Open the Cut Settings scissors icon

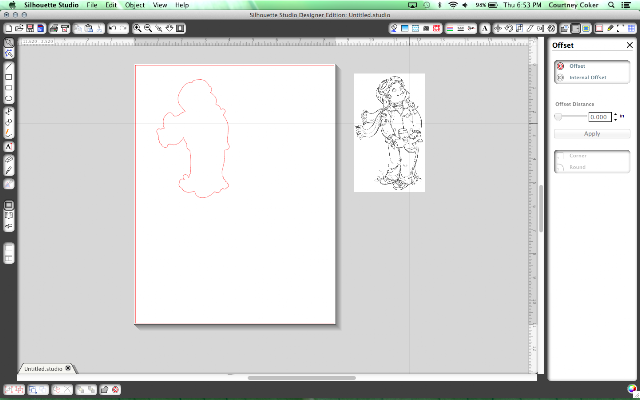click(471, 28)
